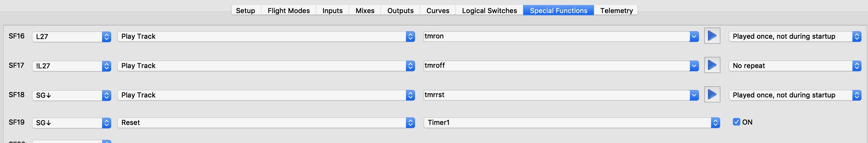Expand the SF19 Reset function dropdown

(x=266, y=123)
